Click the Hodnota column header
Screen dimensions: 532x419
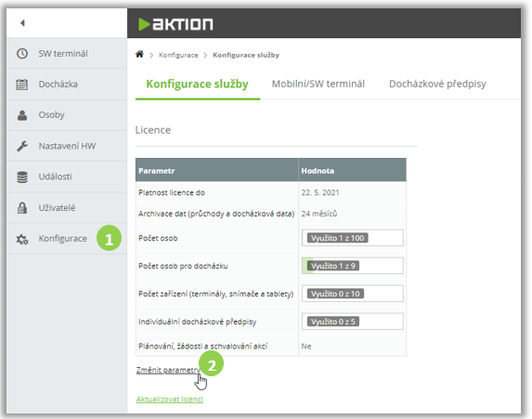[x=352, y=170]
